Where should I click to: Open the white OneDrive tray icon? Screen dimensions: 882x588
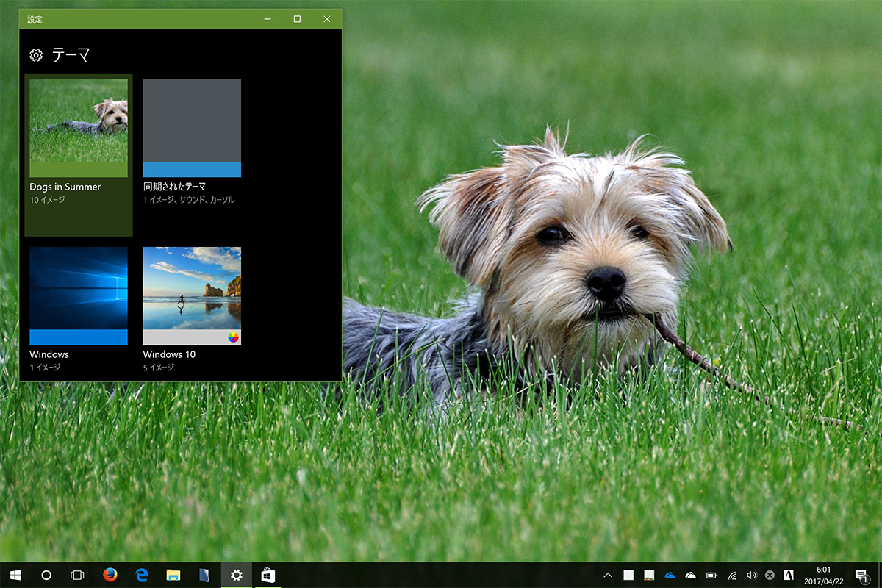pyautogui.click(x=690, y=575)
